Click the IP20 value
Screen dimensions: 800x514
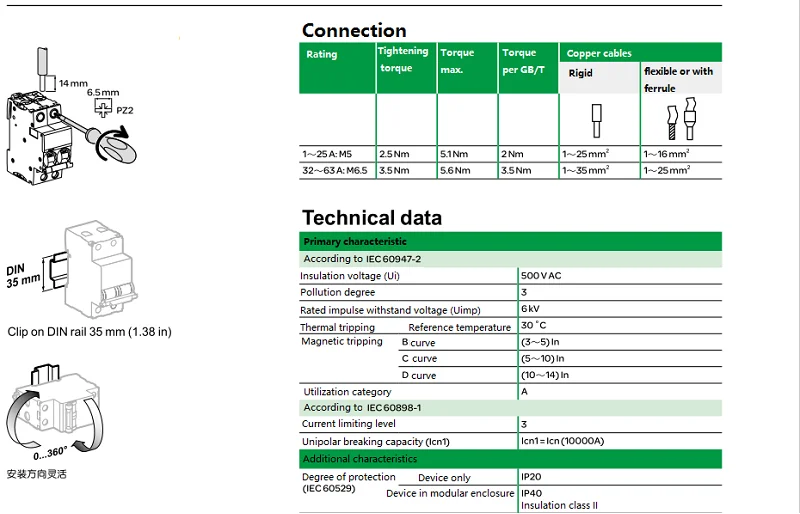531,477
